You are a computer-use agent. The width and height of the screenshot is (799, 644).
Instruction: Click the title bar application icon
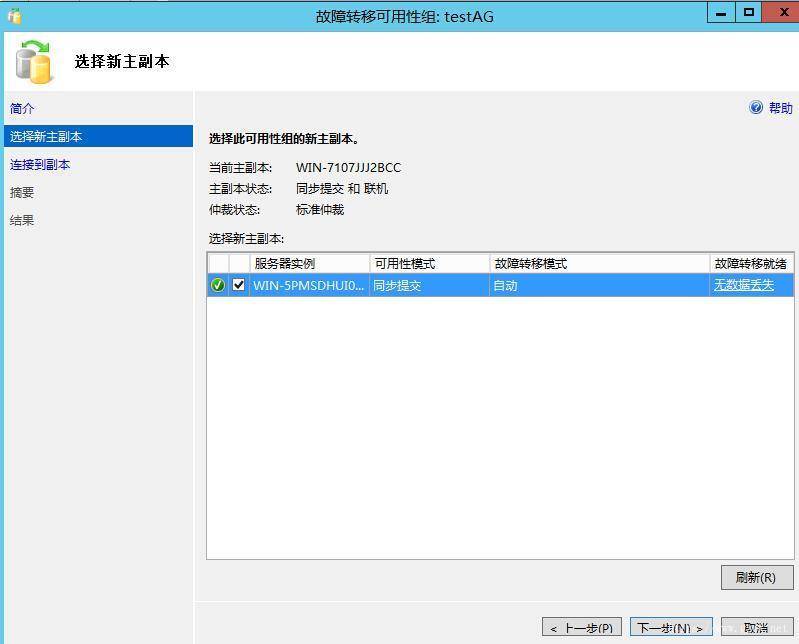pos(15,16)
